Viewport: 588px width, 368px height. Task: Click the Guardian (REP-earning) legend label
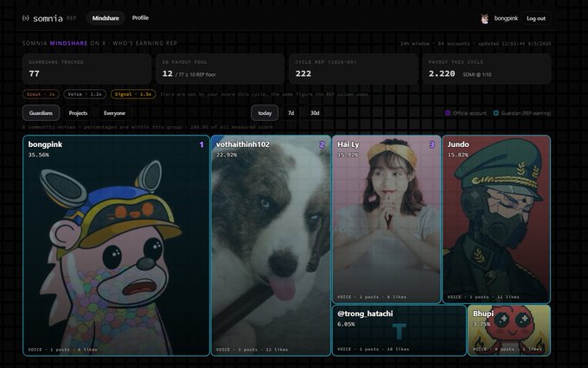coord(526,113)
